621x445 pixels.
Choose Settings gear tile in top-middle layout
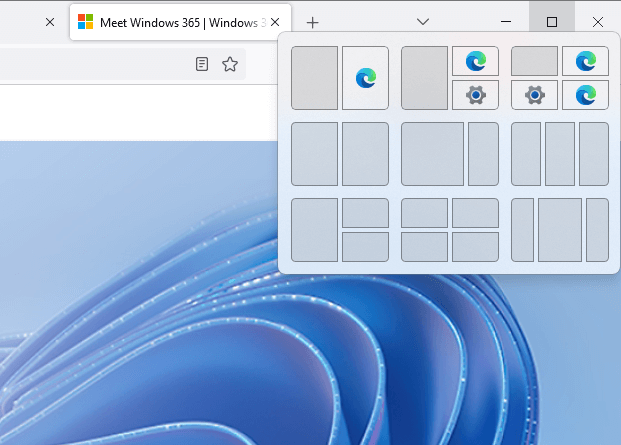(475, 95)
